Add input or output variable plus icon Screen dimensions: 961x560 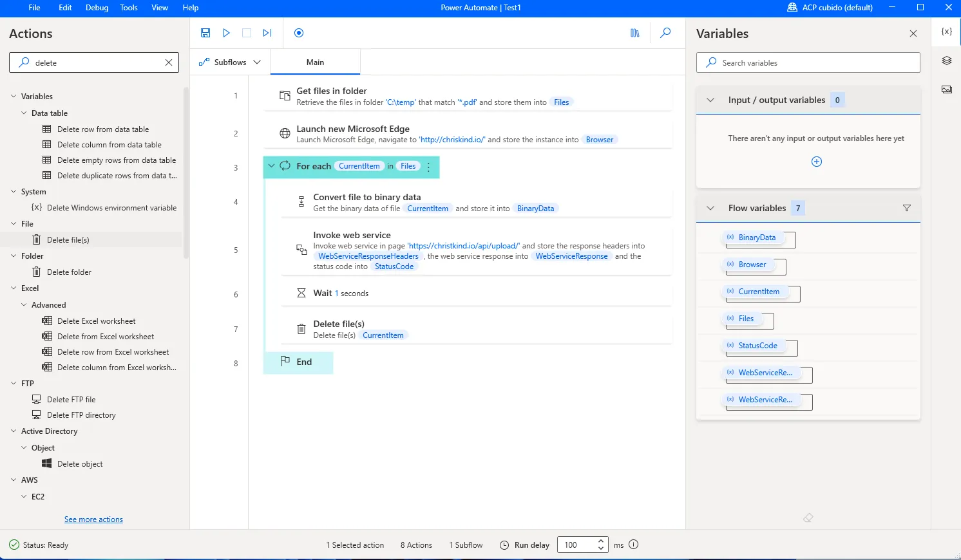click(816, 162)
